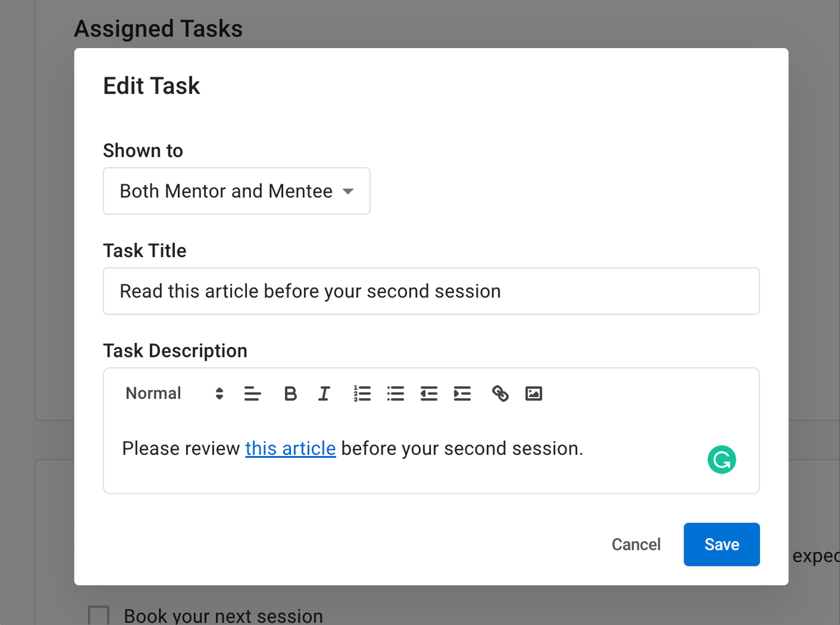Insert a numbered list
The width and height of the screenshot is (840, 625).
362,393
